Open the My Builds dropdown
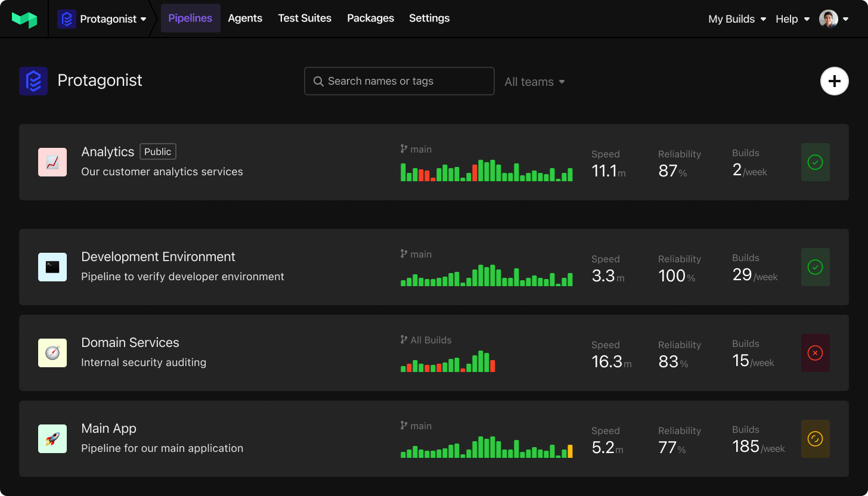 point(736,18)
